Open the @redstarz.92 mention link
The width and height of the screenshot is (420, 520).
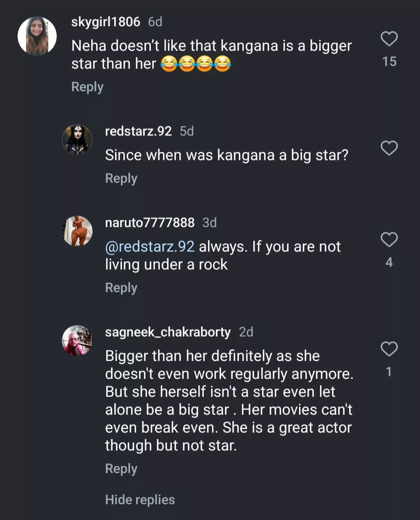click(x=150, y=246)
